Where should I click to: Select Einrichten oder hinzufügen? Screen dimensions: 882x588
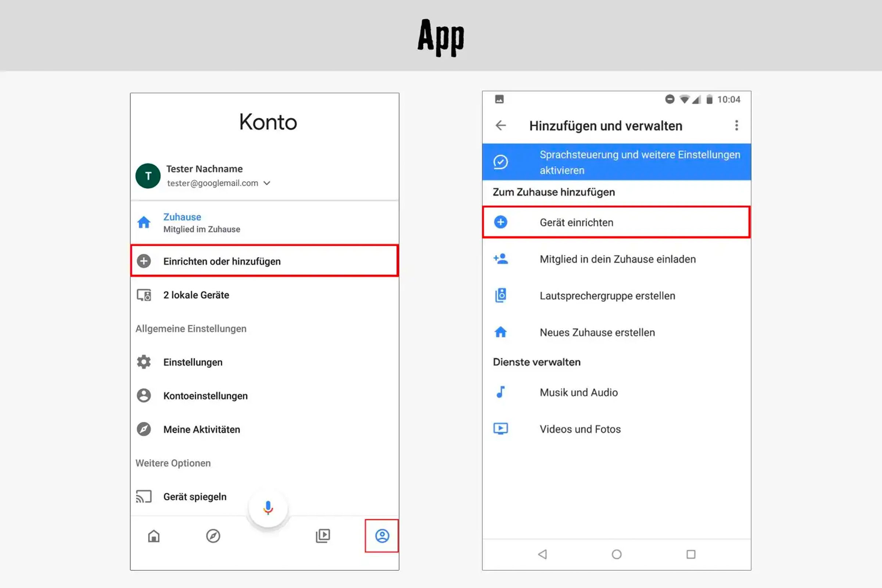point(264,261)
